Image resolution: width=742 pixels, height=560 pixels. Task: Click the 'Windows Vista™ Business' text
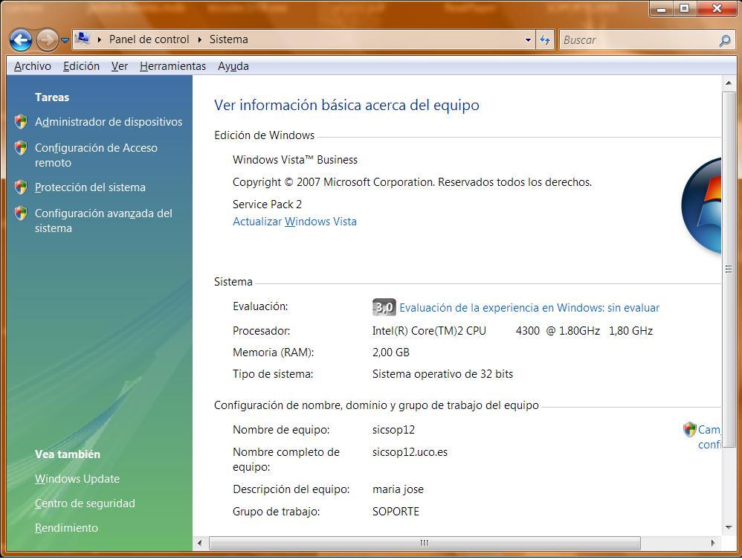tap(295, 160)
